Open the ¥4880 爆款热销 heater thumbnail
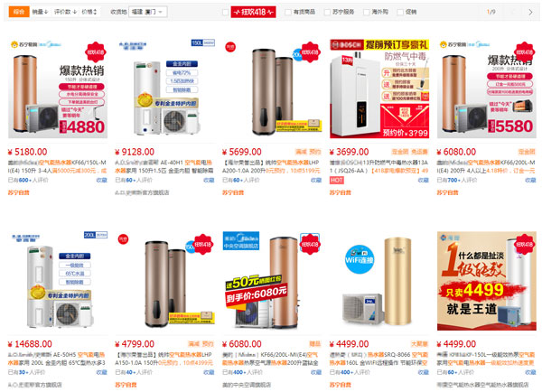This screenshot has width=542, height=392. tap(58, 89)
